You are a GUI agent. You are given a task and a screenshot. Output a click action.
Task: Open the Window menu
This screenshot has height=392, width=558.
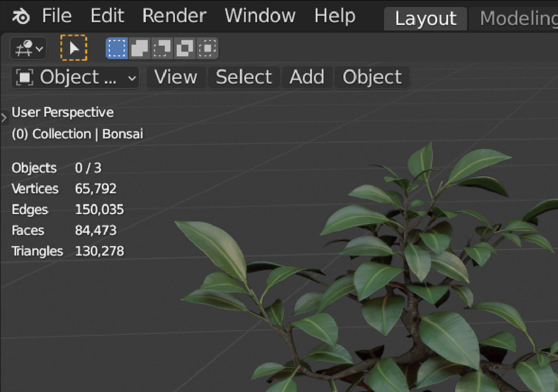260,16
